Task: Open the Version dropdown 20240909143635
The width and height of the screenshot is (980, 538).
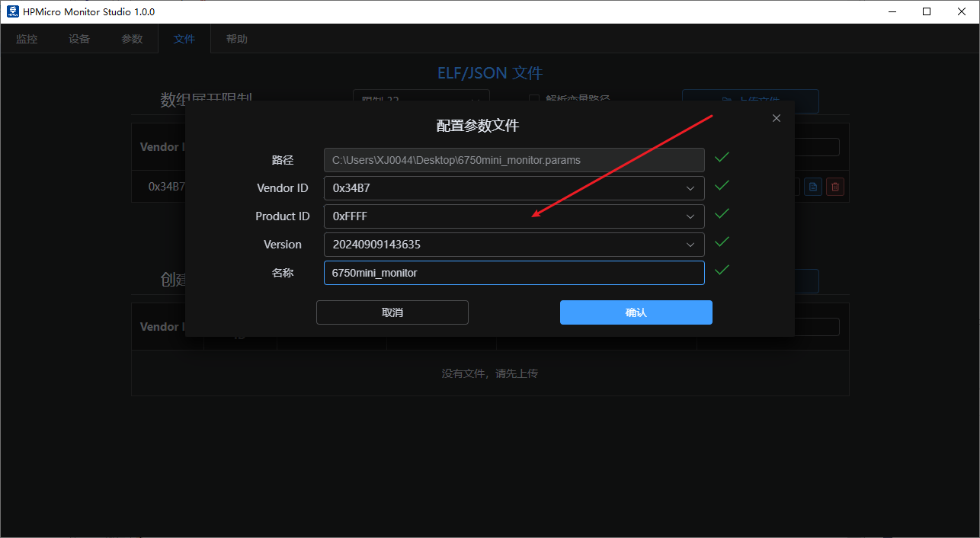Action: (x=514, y=245)
